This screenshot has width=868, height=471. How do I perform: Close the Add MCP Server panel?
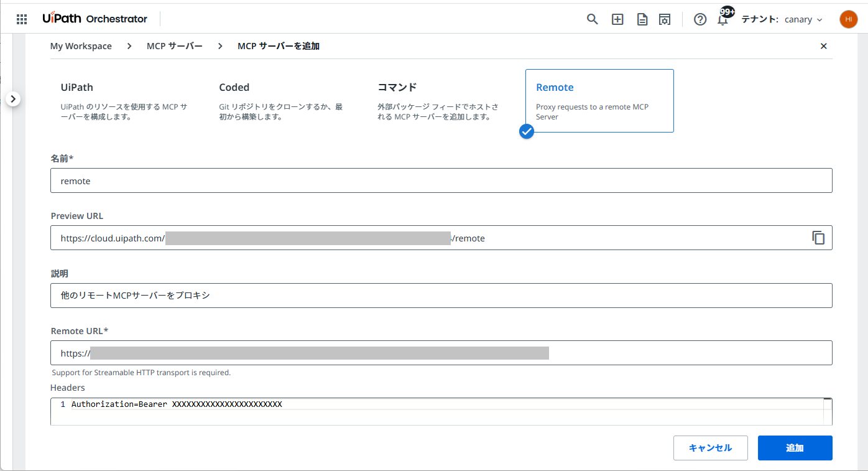click(x=824, y=46)
